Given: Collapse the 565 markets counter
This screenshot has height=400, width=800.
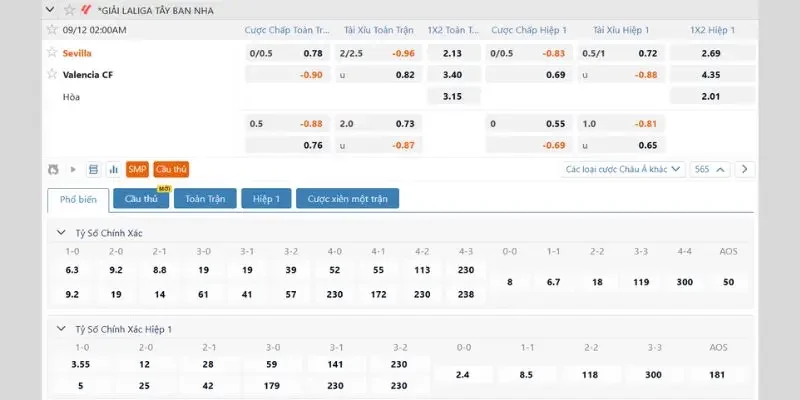Looking at the screenshot, I should [x=710, y=169].
